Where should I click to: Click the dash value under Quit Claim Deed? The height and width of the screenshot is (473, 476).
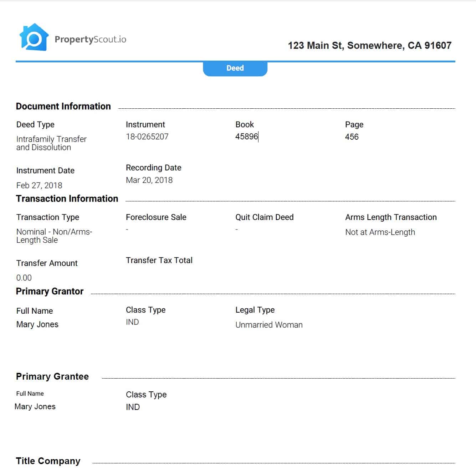coord(237,230)
